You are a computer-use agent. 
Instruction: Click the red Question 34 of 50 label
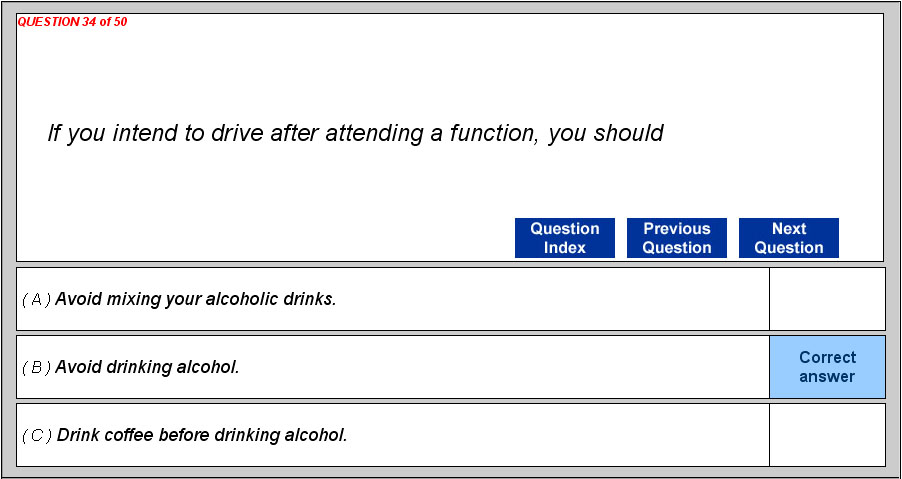(x=72, y=22)
